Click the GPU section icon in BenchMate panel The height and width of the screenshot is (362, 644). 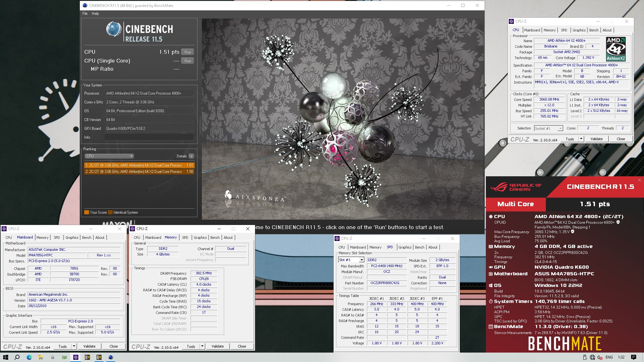tap(491, 267)
